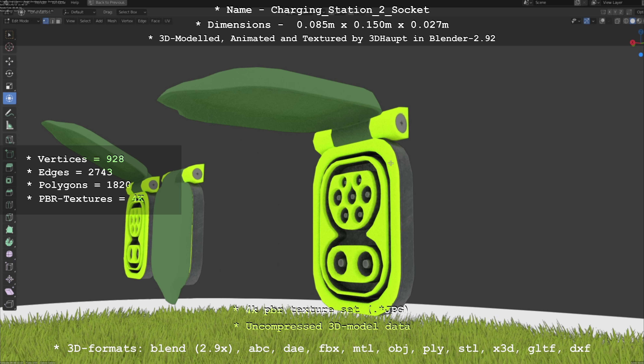Open the Drag Select Box dropdown
This screenshot has height=364, width=644.
(x=132, y=12)
